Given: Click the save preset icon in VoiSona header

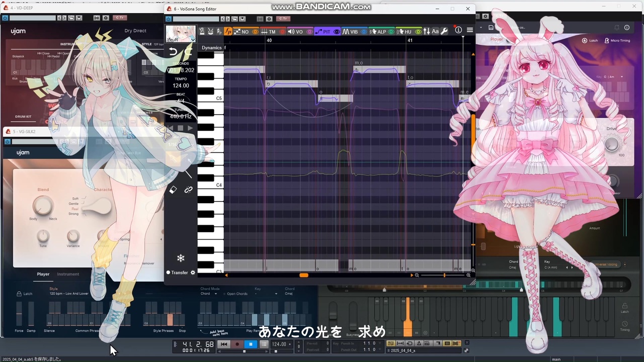Looking at the screenshot, I should click(242, 19).
